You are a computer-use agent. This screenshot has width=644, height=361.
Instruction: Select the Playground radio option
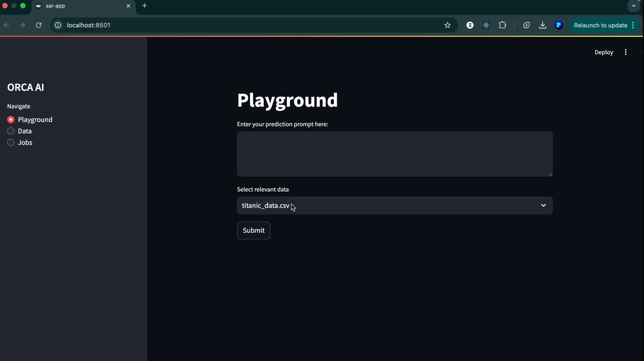tap(11, 120)
